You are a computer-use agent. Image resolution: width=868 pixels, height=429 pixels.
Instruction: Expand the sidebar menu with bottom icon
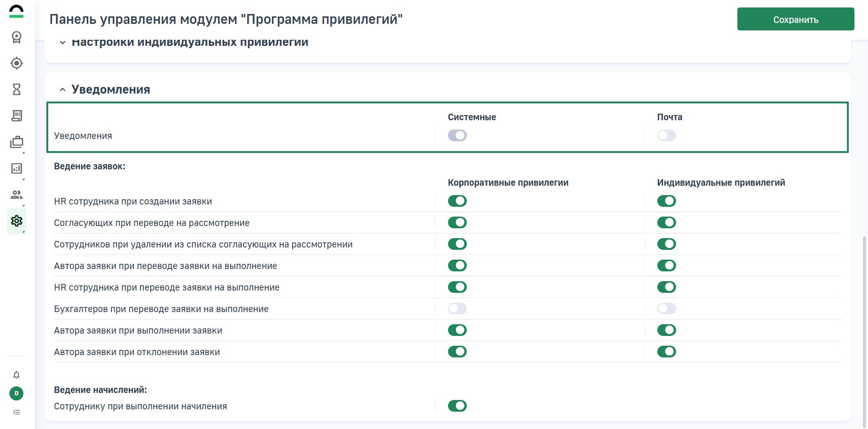pos(16,412)
